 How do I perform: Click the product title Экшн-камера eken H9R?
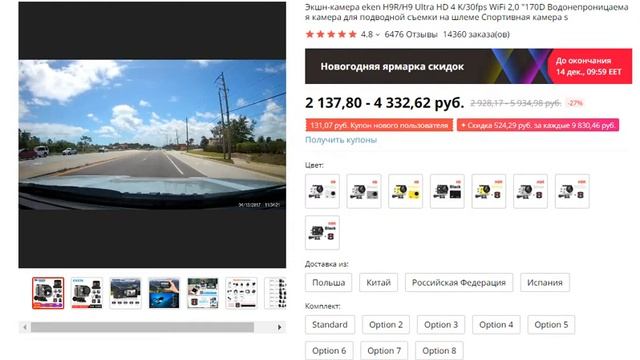coord(467,12)
